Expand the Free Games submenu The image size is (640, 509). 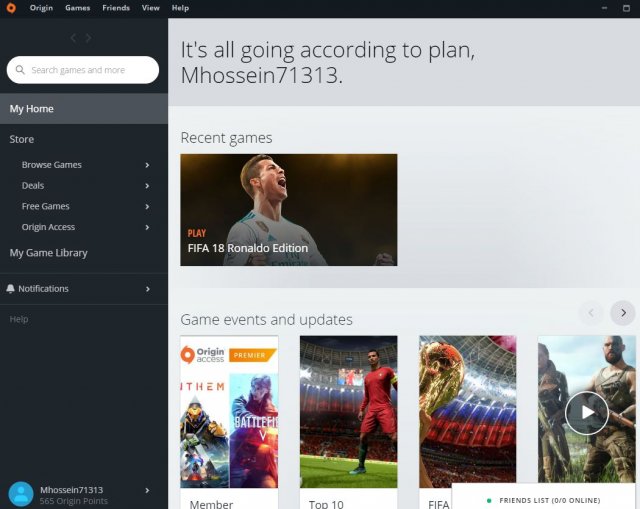click(147, 207)
